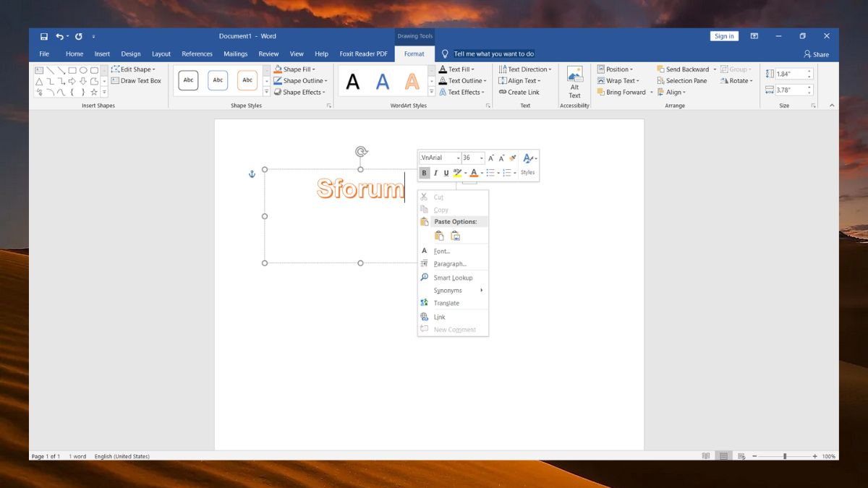Toggle Underline in the mini toolbar
The height and width of the screenshot is (488, 868).
446,173
